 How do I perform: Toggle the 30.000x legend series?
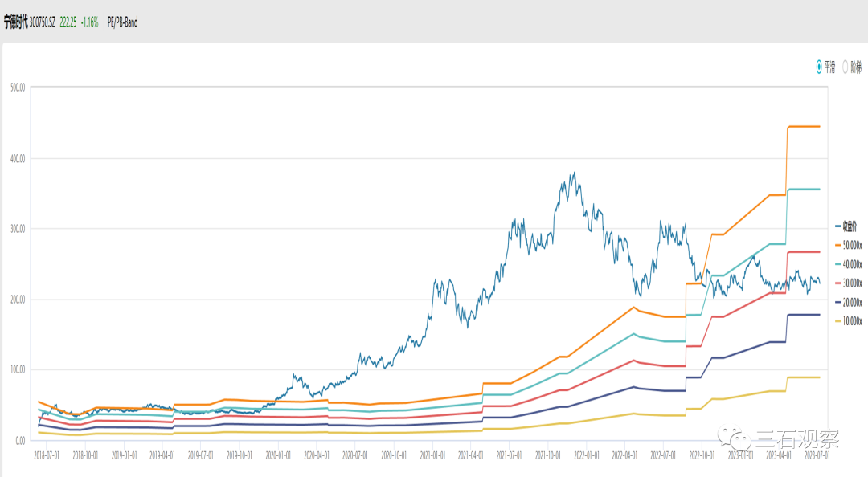848,283
